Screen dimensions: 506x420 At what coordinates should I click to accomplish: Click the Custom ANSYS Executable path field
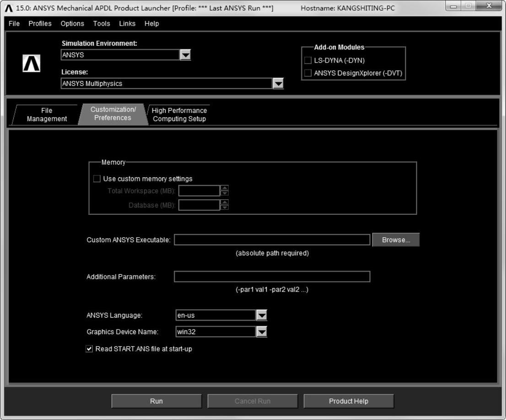272,240
